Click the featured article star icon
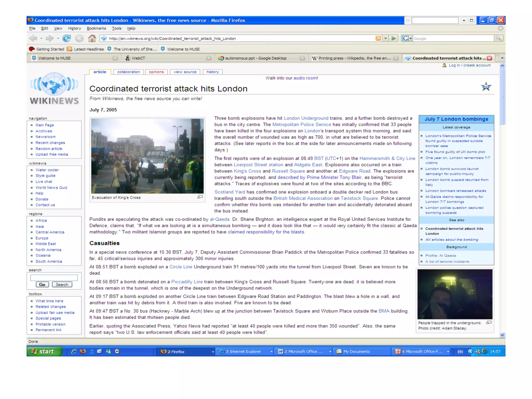 [486, 87]
